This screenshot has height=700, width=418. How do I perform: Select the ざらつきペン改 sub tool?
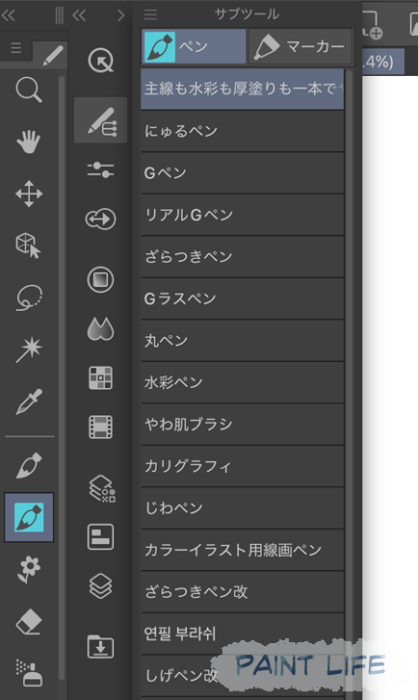click(x=242, y=592)
